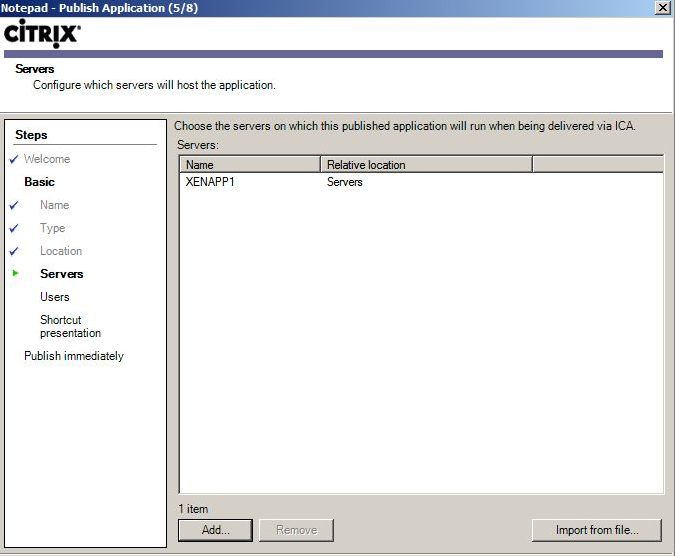The width and height of the screenshot is (675, 556).
Task: Select the Servers step in Steps list
Action: [62, 274]
